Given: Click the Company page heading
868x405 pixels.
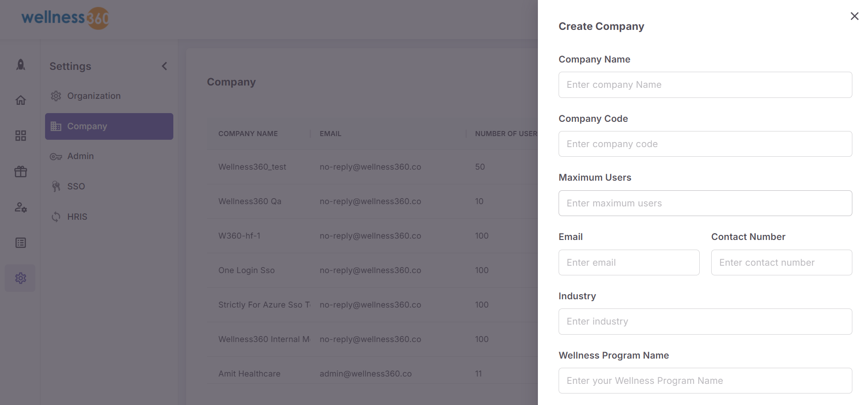Looking at the screenshot, I should pos(231,82).
